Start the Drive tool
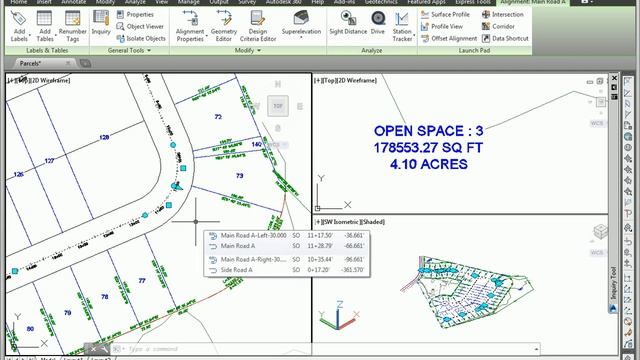This screenshot has width=640, height=360. [378, 22]
